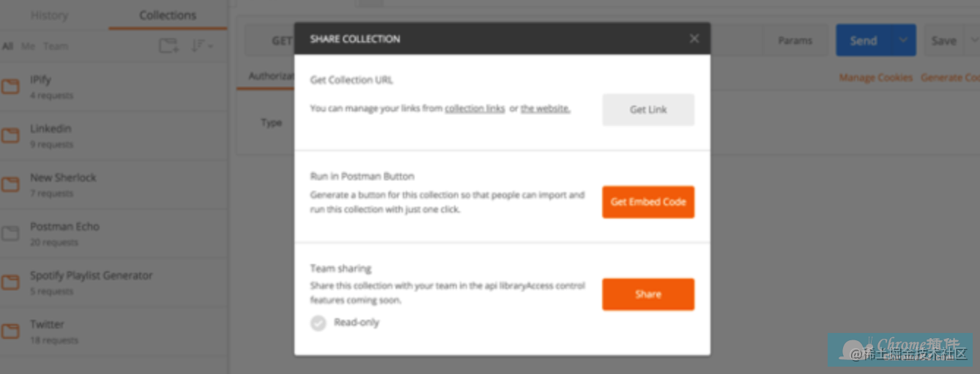980x374 pixels.
Task: Click the new collection folder icon
Action: point(168,46)
